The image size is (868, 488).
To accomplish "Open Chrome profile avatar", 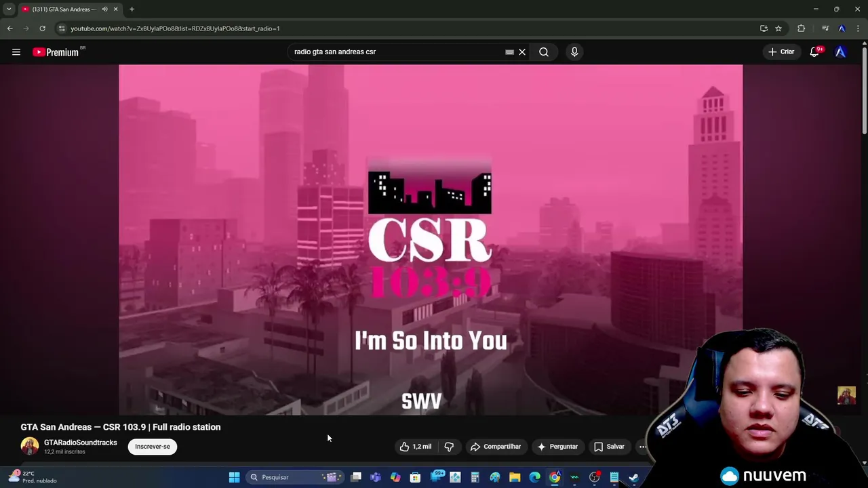I will point(842,28).
